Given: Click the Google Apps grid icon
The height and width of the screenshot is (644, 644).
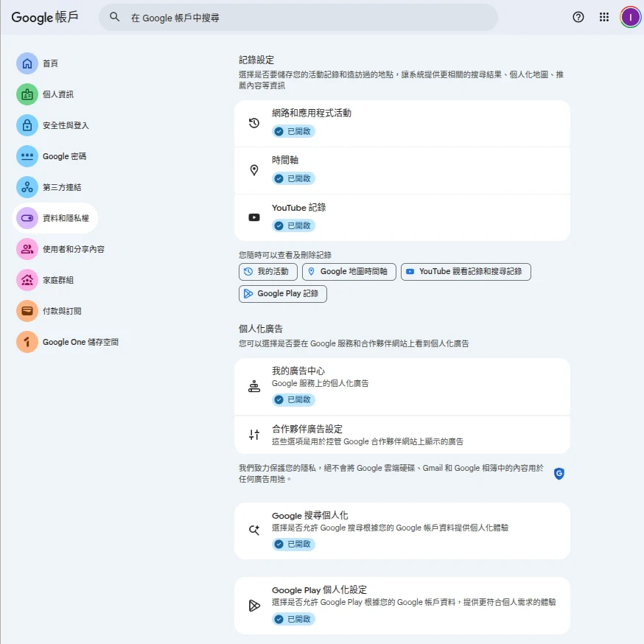Looking at the screenshot, I should tap(604, 17).
